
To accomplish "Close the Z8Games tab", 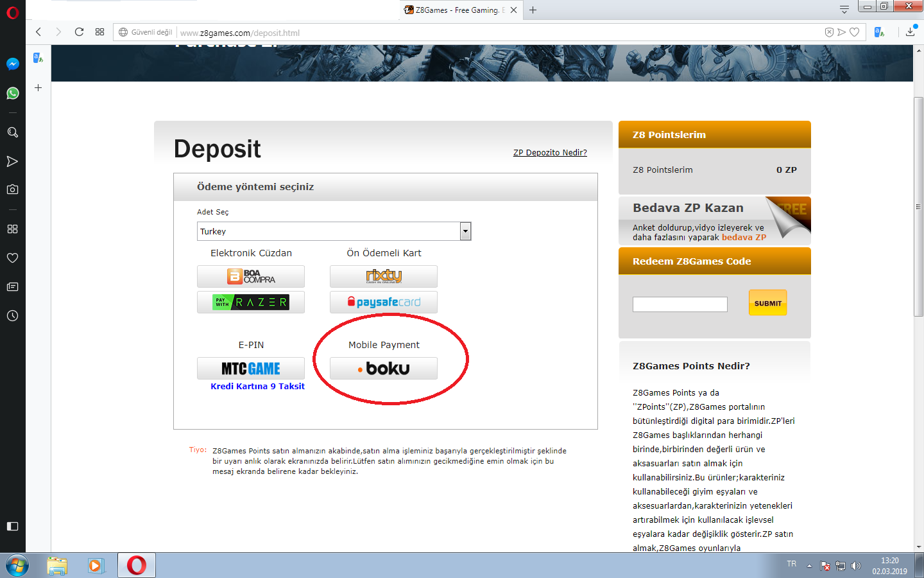I will (x=513, y=10).
